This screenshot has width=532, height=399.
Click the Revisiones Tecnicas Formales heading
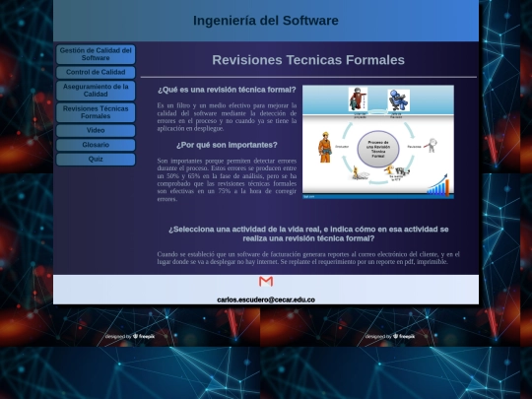point(308,60)
